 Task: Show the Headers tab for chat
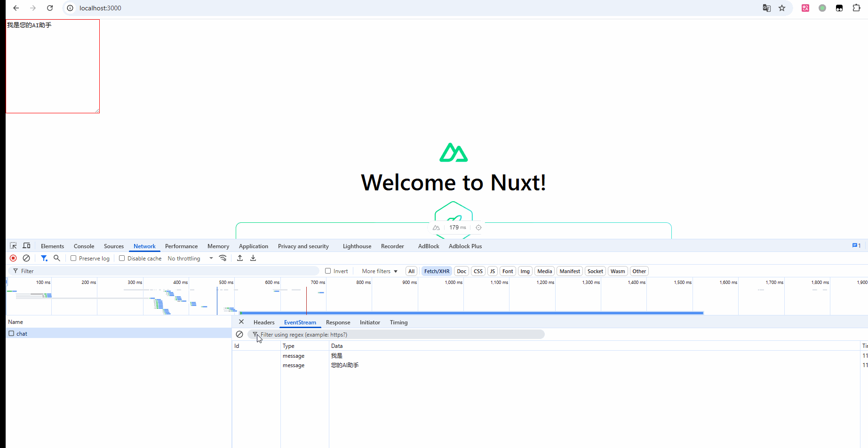[264, 322]
